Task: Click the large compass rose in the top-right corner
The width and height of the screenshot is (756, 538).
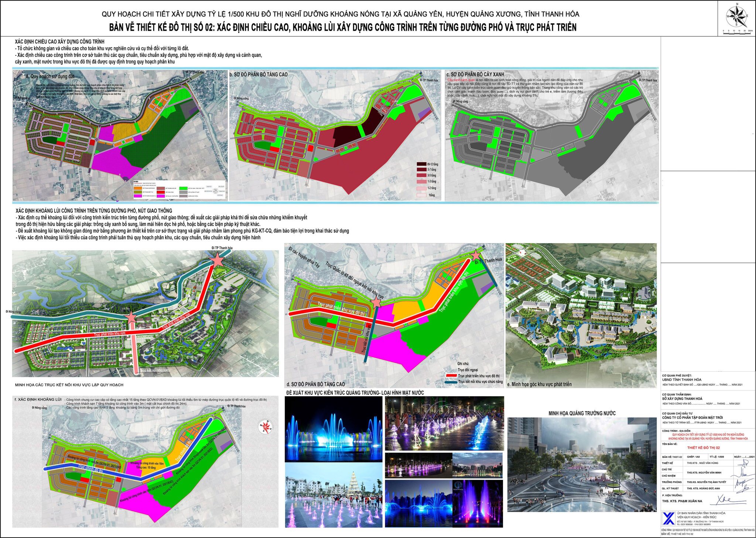Action: (737, 15)
